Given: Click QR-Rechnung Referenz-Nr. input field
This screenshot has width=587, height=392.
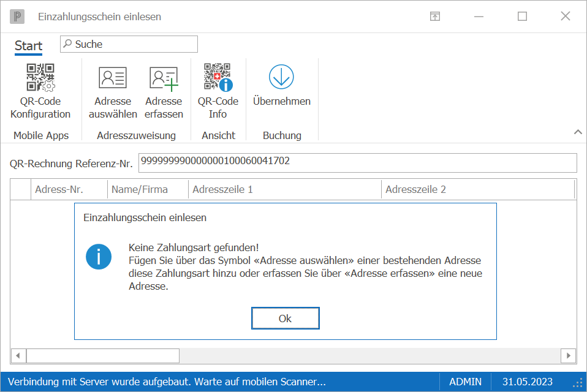Looking at the screenshot, I should tap(357, 163).
